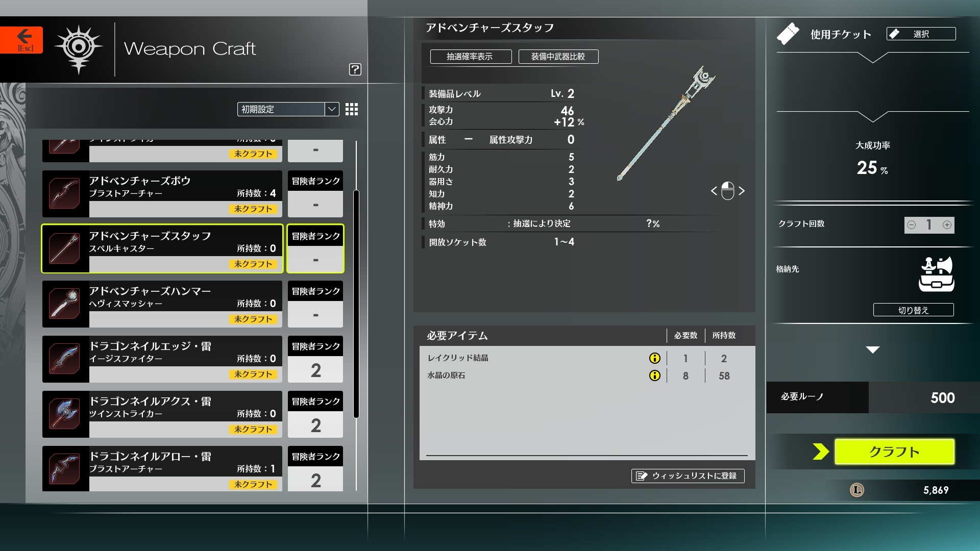The height and width of the screenshot is (551, 980).
Task: Go back with the Esc arrow button
Action: point(21,40)
